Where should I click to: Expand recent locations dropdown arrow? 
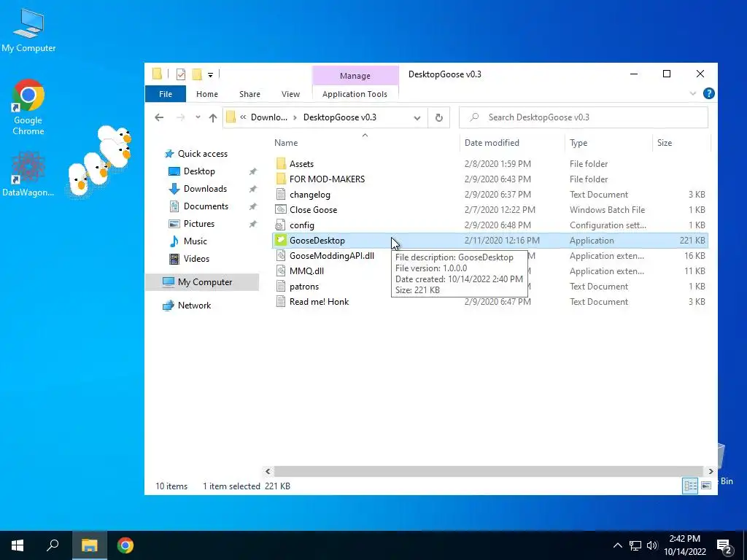coord(198,117)
